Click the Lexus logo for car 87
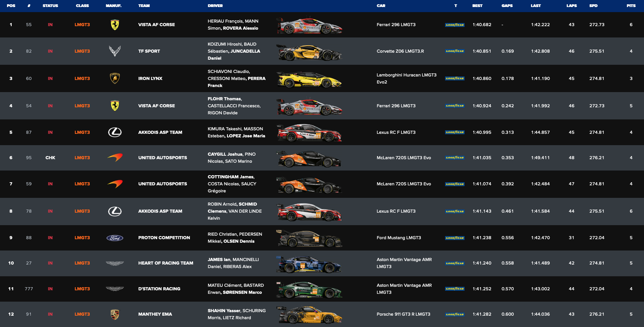This screenshot has width=644, height=327. tap(115, 132)
